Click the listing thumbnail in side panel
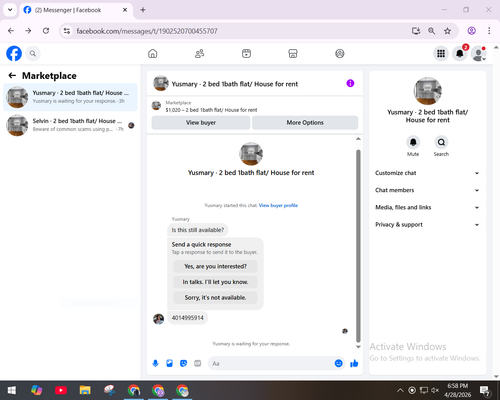 428,91
